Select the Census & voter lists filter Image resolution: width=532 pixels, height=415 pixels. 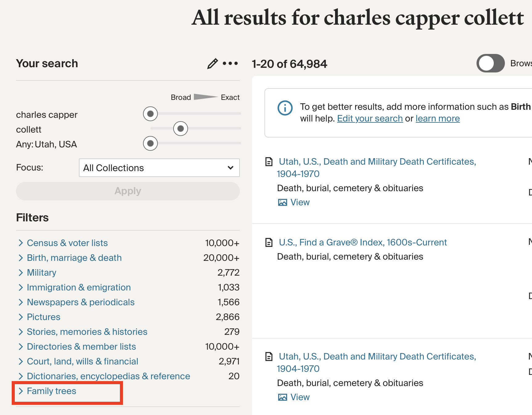point(67,243)
